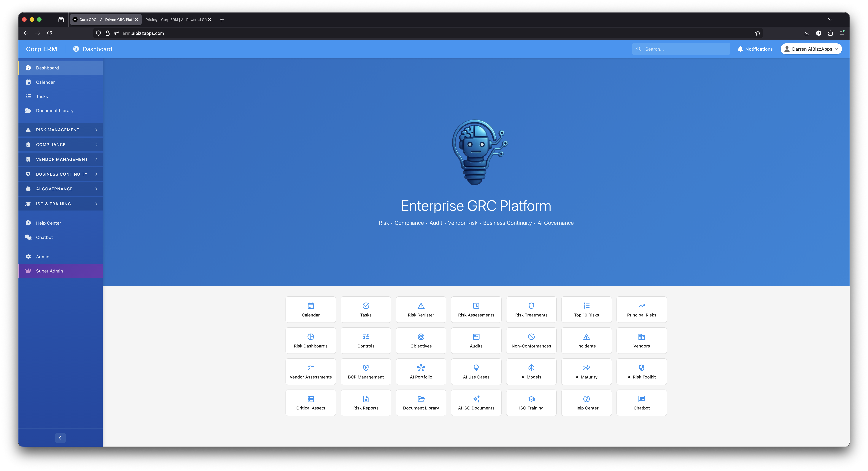Open the AI Risk Toolkit tile
This screenshot has height=471, width=868.
(x=641, y=371)
